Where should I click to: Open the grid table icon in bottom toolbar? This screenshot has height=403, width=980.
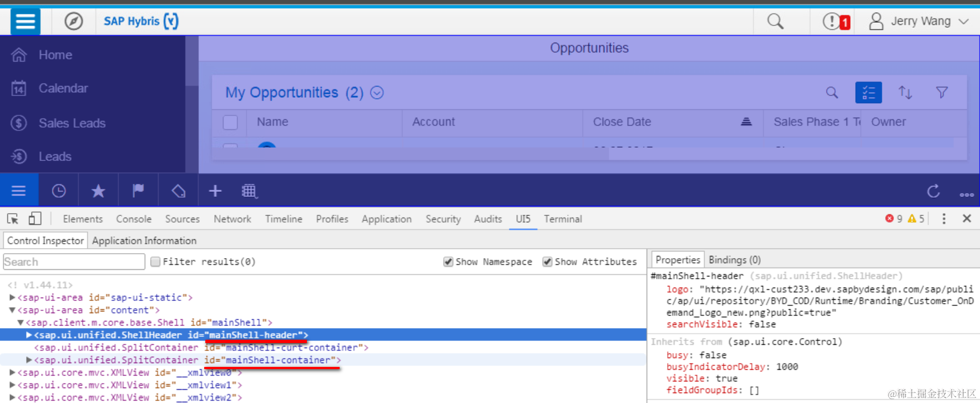(249, 191)
